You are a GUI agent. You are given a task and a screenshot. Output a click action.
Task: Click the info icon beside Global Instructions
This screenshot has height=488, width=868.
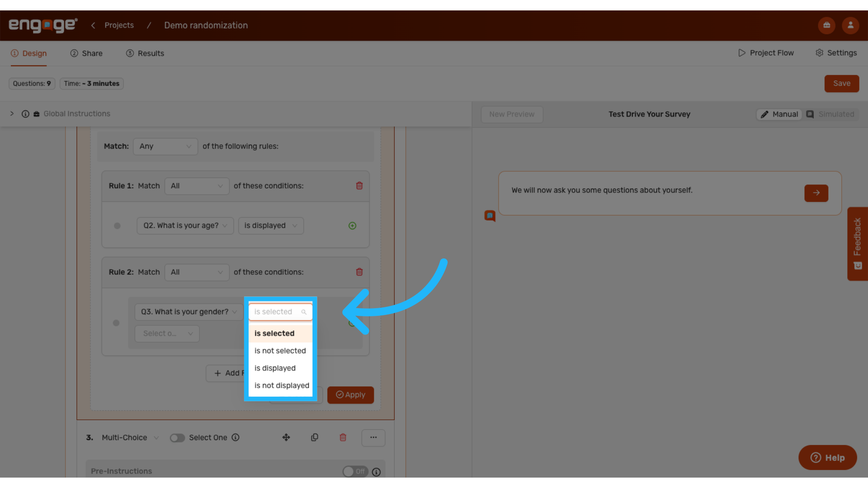coord(25,114)
